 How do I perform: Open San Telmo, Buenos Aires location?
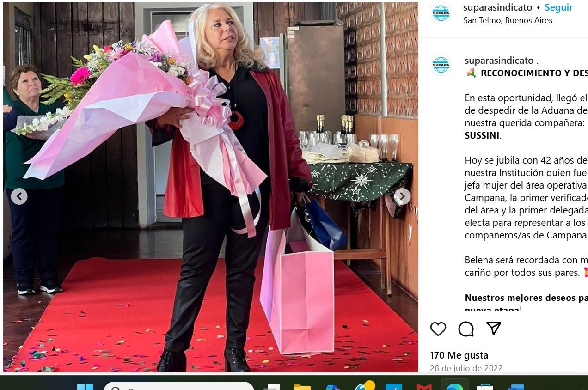coord(508,20)
